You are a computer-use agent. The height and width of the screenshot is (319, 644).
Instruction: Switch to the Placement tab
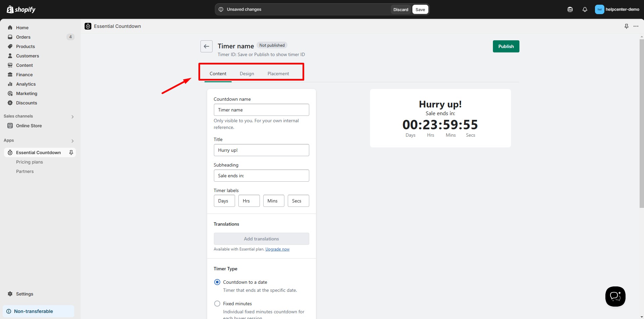click(x=278, y=74)
